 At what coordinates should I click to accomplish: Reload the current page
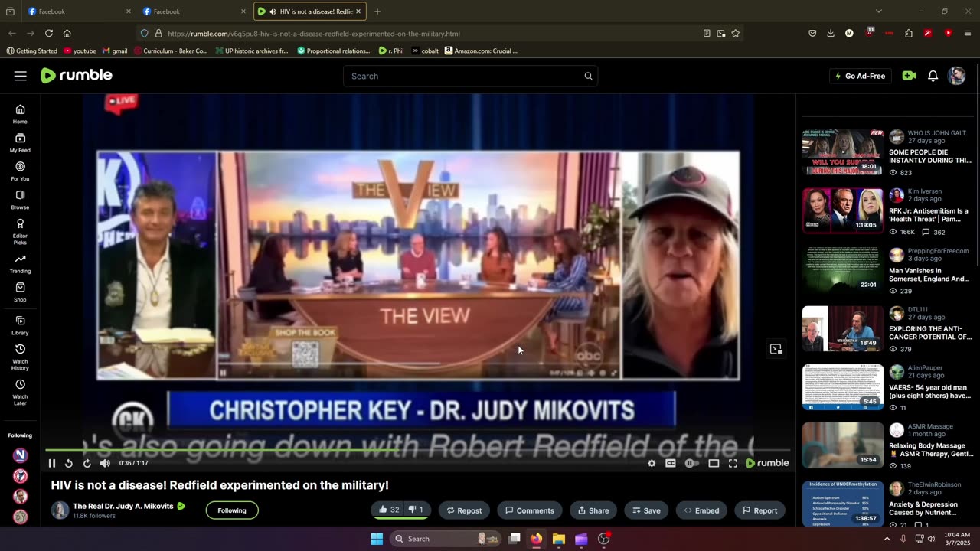[x=49, y=34]
